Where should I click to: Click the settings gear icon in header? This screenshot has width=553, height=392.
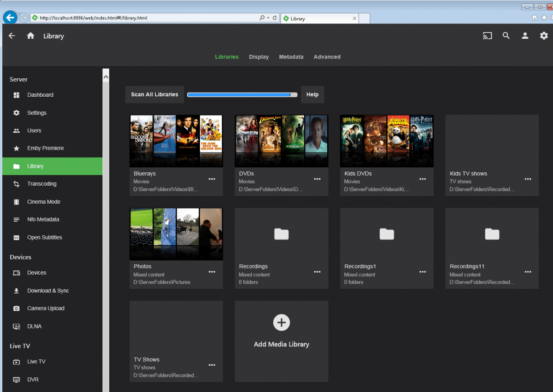544,36
